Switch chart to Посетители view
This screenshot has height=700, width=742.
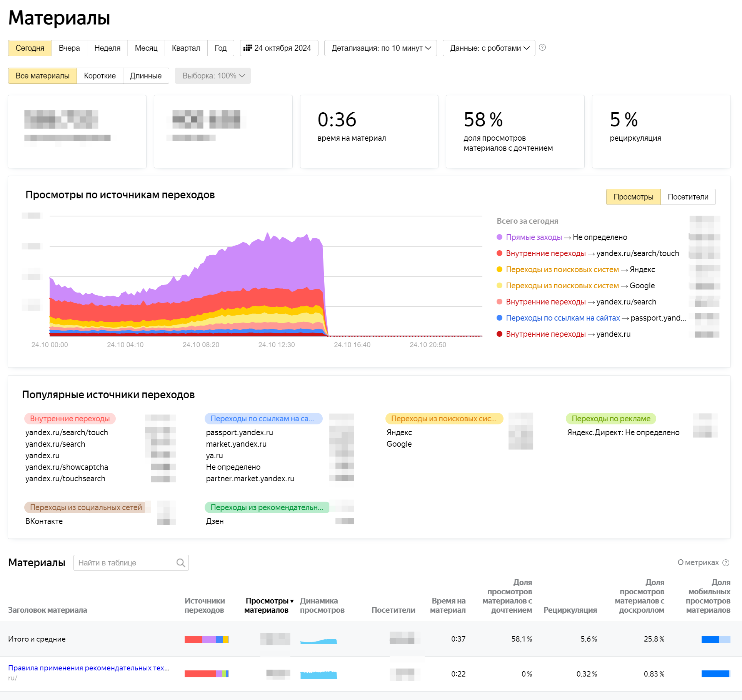point(688,197)
